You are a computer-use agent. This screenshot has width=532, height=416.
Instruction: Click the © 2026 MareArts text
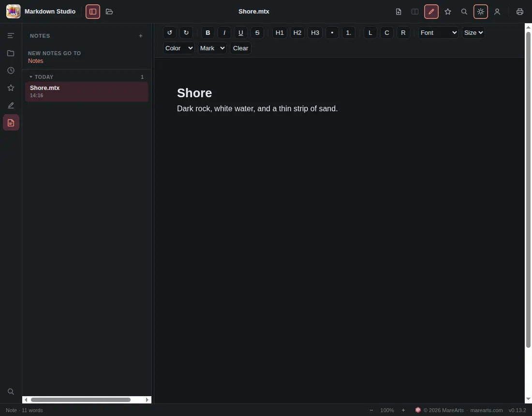[x=443, y=410]
